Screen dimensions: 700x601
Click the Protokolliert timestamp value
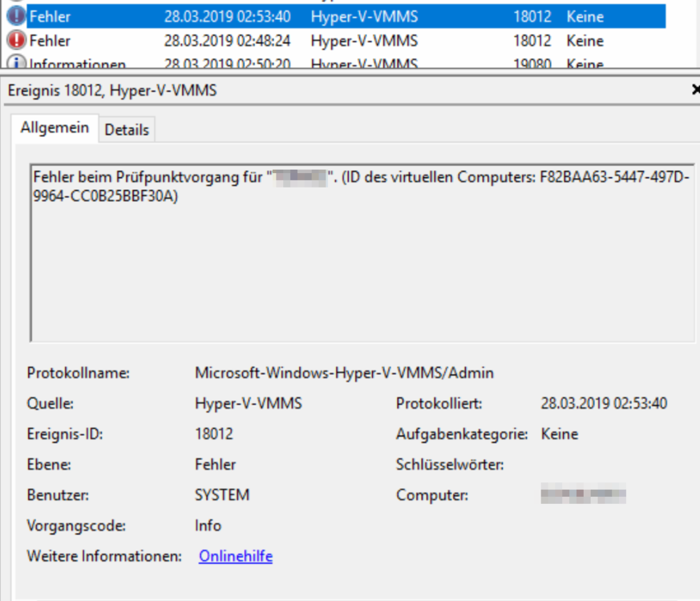click(604, 404)
